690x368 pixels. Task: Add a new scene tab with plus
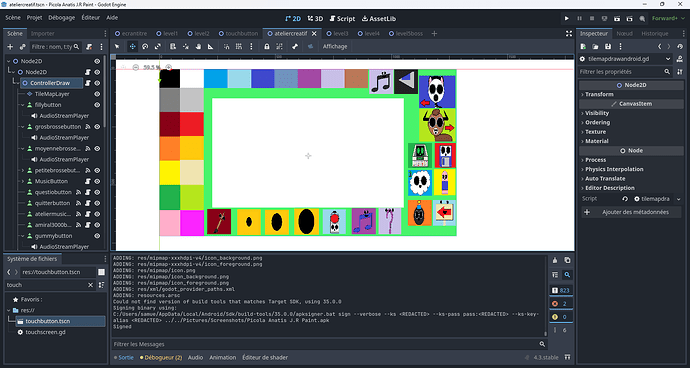click(434, 33)
